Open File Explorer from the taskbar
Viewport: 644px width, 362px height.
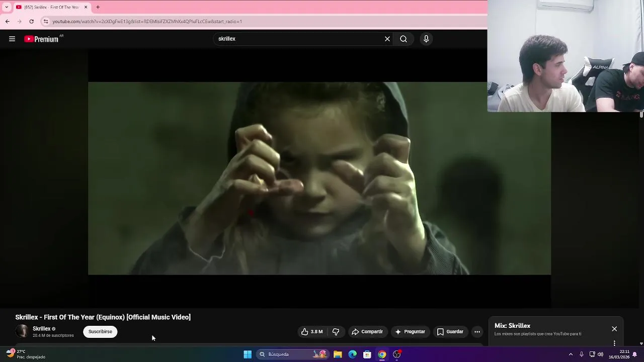pyautogui.click(x=338, y=354)
